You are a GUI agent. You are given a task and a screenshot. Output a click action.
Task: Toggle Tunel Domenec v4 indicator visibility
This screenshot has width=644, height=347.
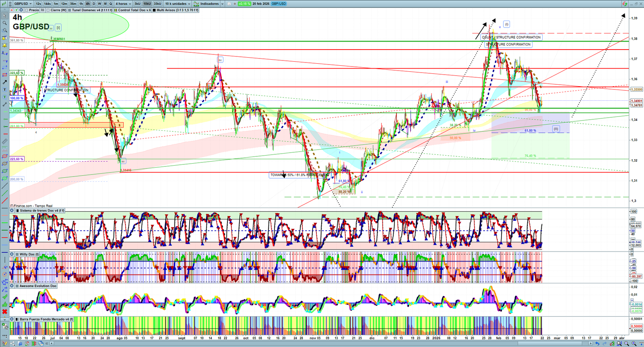pyautogui.click(x=70, y=10)
